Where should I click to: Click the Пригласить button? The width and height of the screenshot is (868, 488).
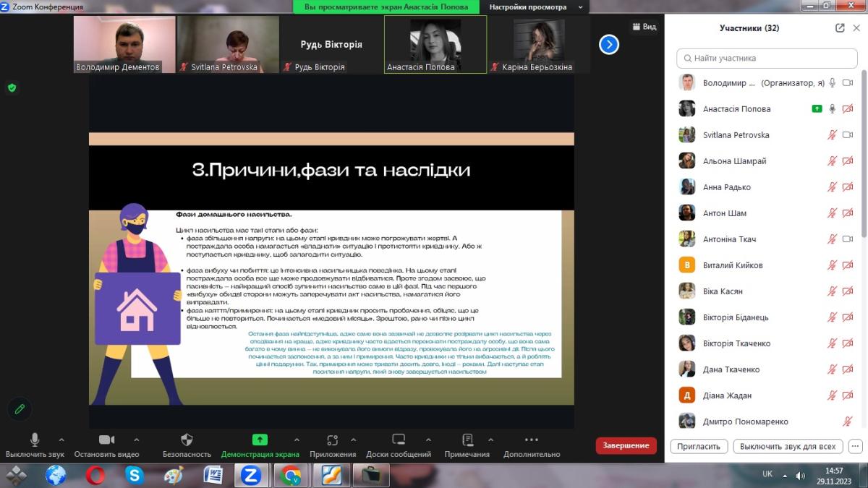coord(699,446)
